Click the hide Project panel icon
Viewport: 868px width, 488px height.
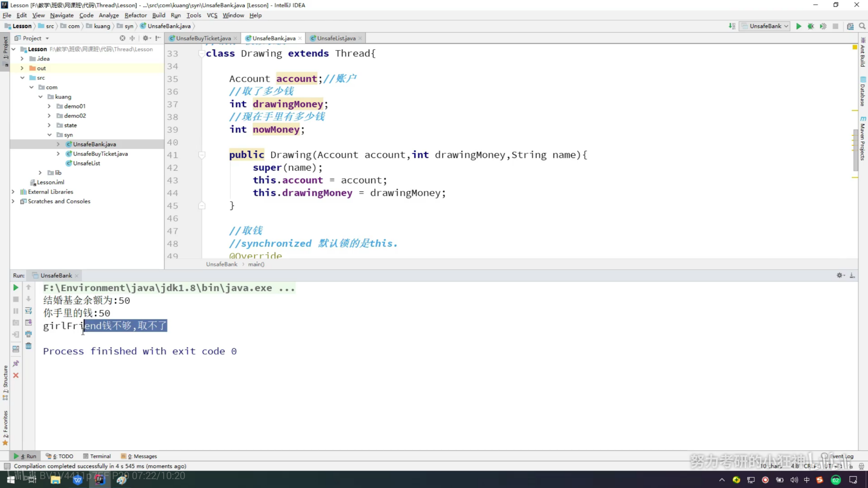[x=158, y=38]
